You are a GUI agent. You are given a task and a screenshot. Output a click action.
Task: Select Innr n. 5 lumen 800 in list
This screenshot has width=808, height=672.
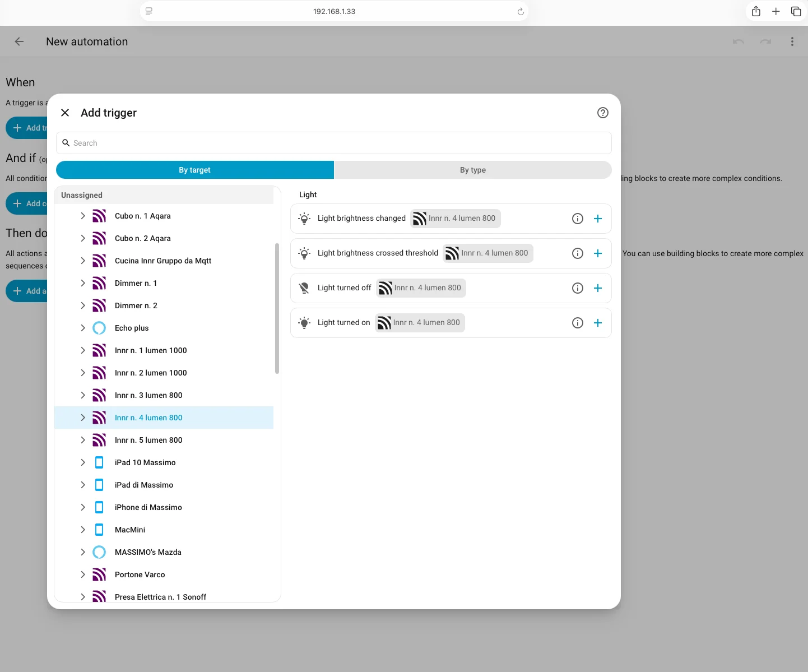[164, 440]
